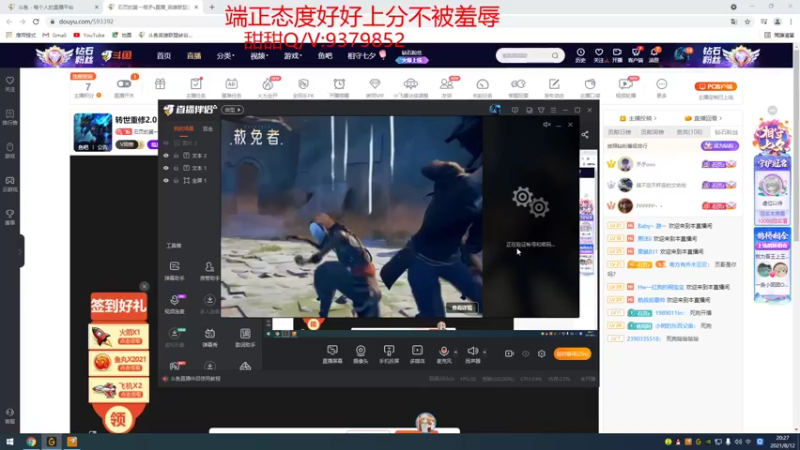Expand the 主播投稿 link in chat panel
This screenshot has width=800, height=450.
coord(638,118)
